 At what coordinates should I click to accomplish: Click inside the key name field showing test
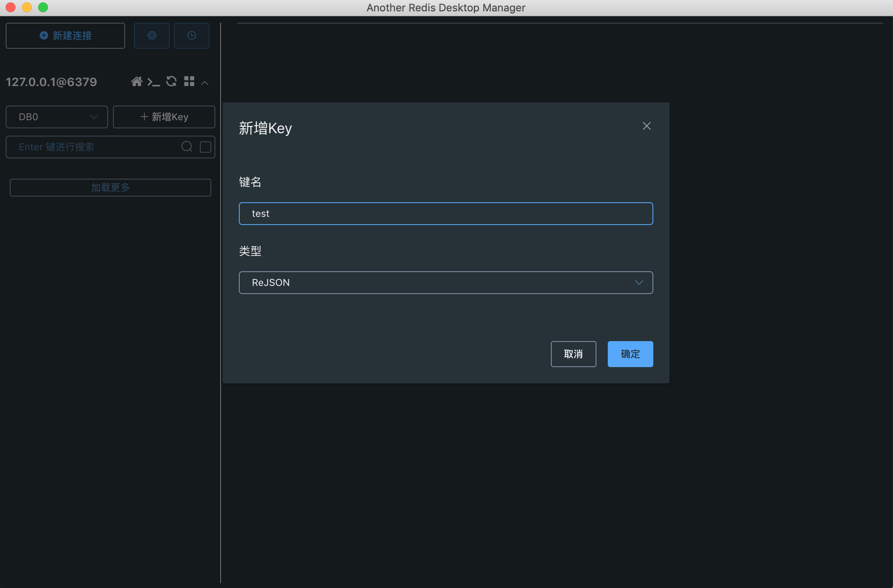(x=446, y=213)
